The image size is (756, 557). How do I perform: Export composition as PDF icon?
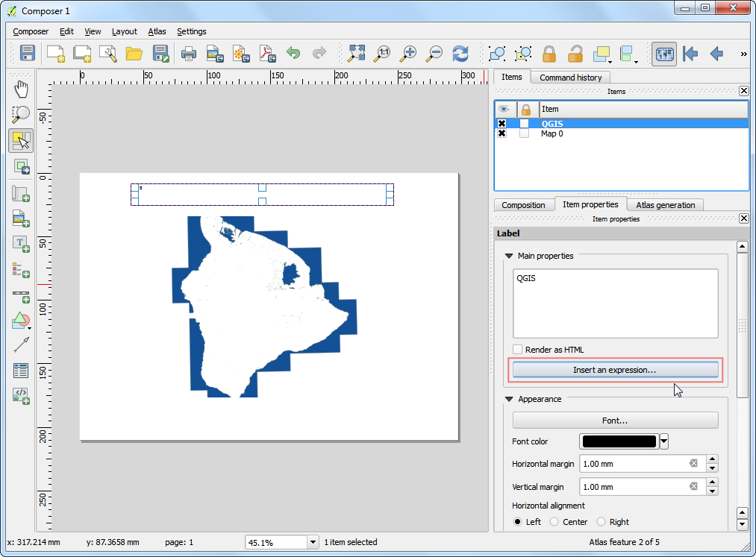pyautogui.click(x=266, y=53)
